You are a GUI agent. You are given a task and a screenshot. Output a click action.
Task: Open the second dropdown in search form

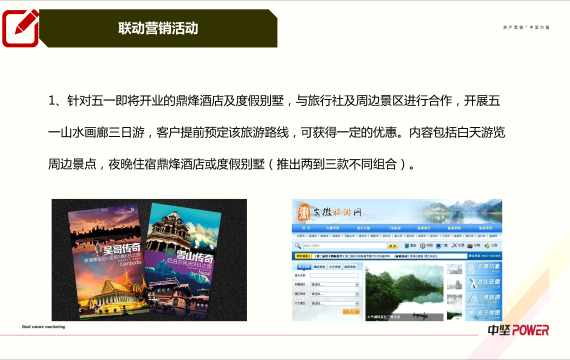coord(334,294)
